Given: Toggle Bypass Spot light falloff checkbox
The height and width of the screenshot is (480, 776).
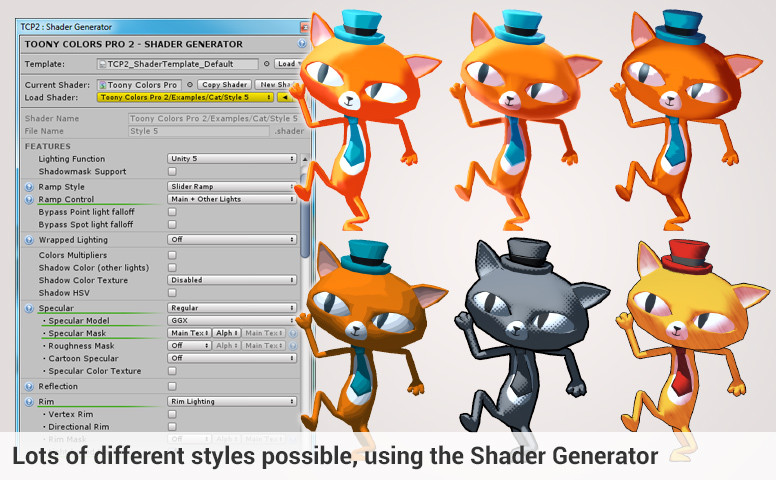Looking at the screenshot, I should [x=172, y=225].
